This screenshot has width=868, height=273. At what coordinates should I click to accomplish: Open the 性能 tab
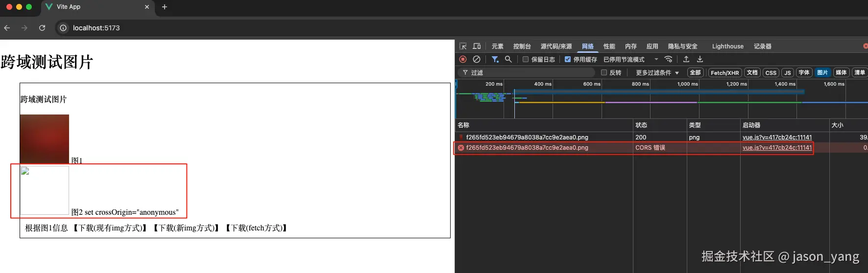(609, 46)
